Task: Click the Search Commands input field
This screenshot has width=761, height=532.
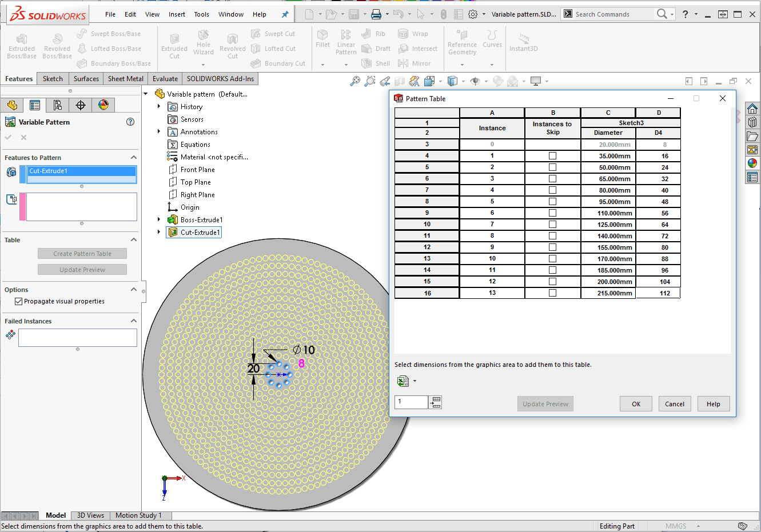Action: (x=612, y=14)
